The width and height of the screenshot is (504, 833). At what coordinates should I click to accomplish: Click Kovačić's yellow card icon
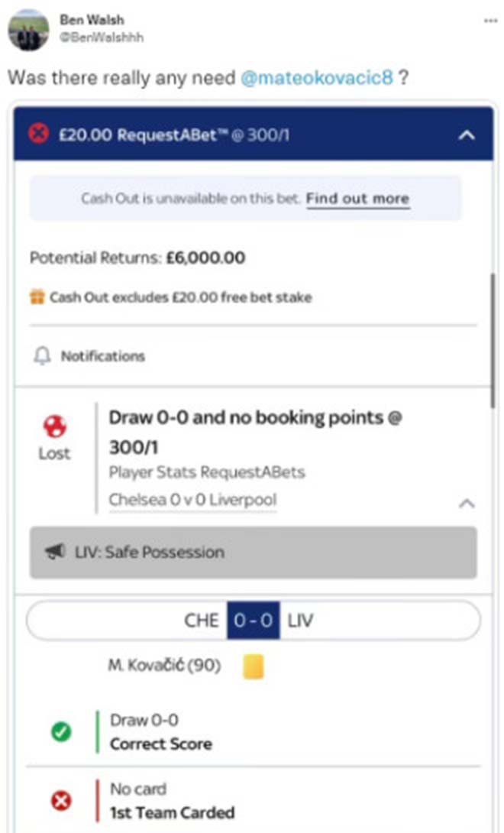click(x=254, y=666)
